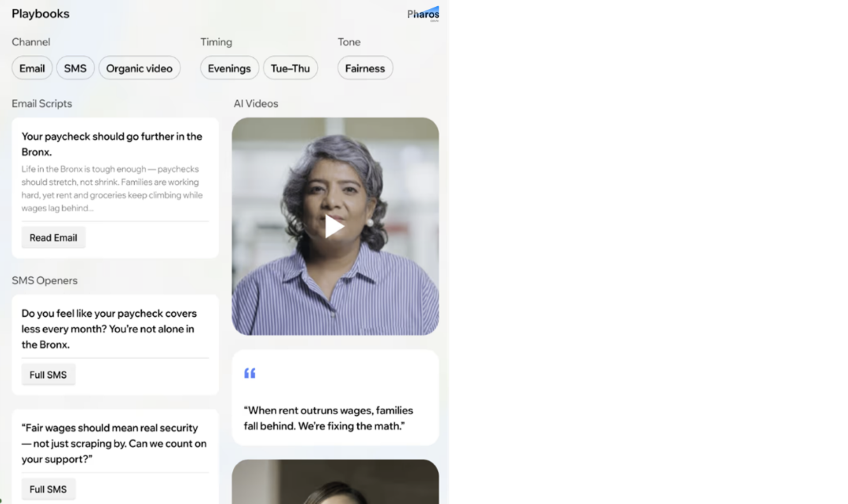Click the Email Scripts section heading
The height and width of the screenshot is (504, 848).
[x=42, y=103]
